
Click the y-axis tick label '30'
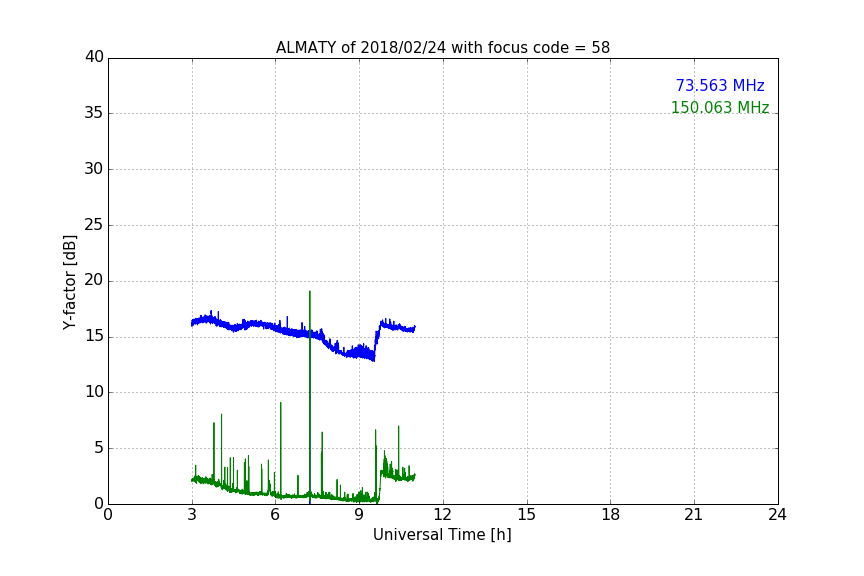(94, 169)
